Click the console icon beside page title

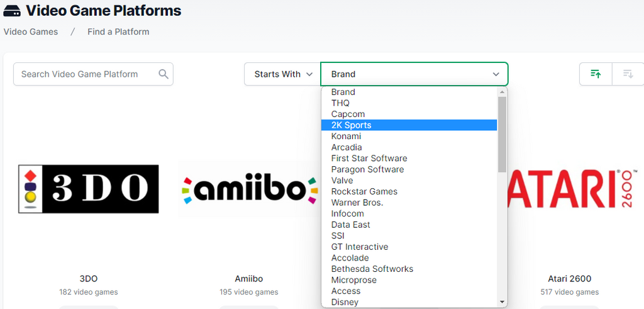point(11,11)
